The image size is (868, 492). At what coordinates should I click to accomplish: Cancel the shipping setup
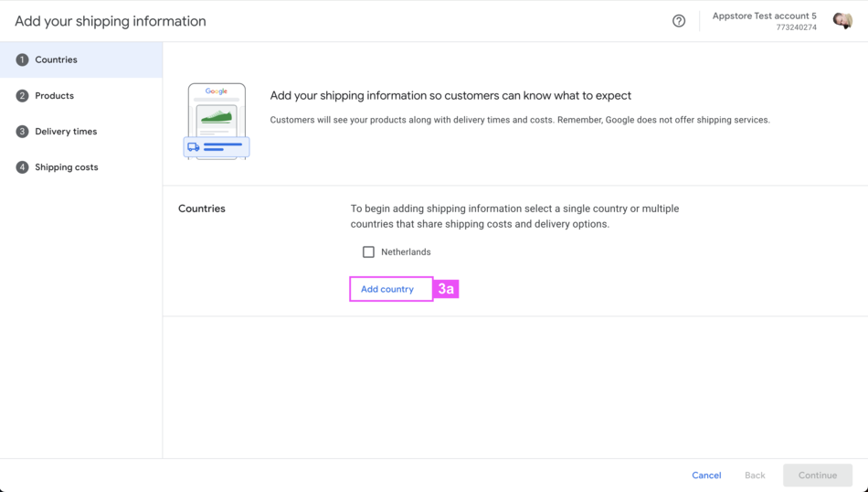click(x=706, y=476)
